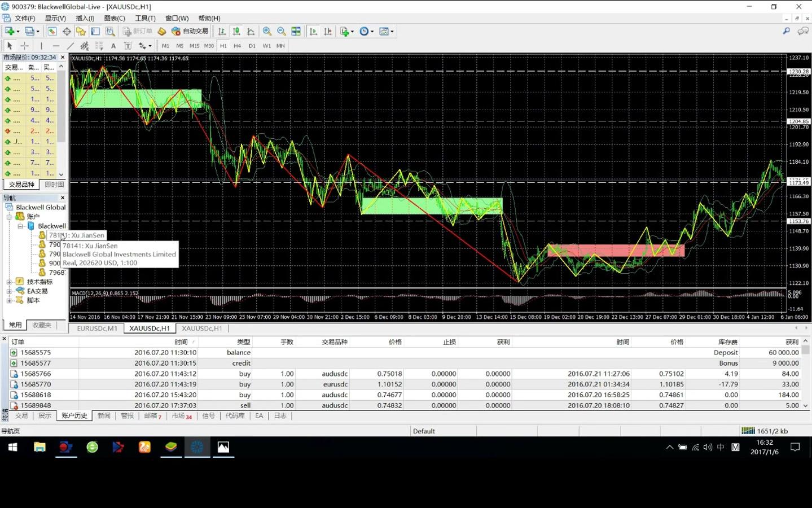The height and width of the screenshot is (508, 812).
Task: Select the vertical line drawing tool
Action: (x=41, y=46)
